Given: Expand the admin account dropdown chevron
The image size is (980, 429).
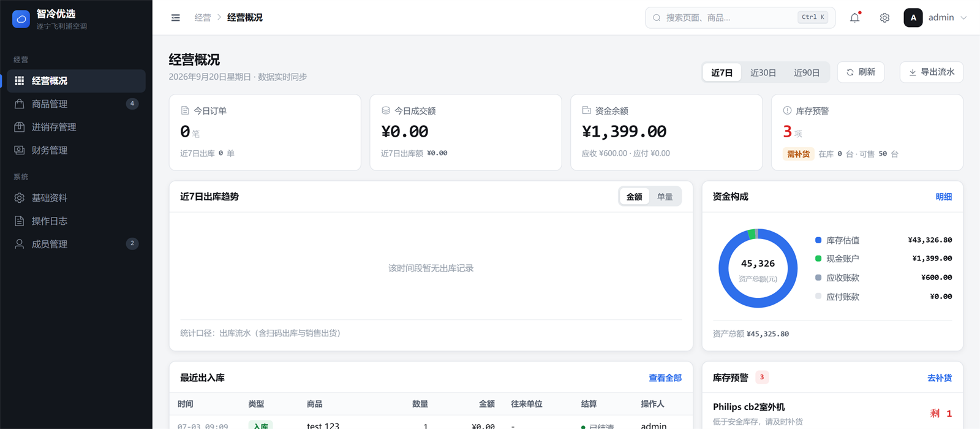Looking at the screenshot, I should [x=963, y=18].
